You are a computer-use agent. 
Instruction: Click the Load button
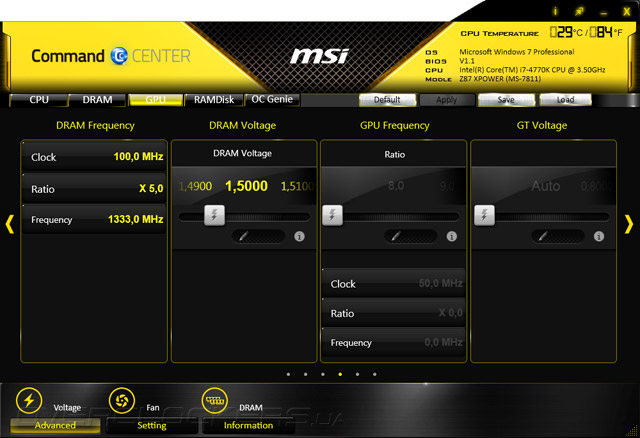(x=566, y=100)
